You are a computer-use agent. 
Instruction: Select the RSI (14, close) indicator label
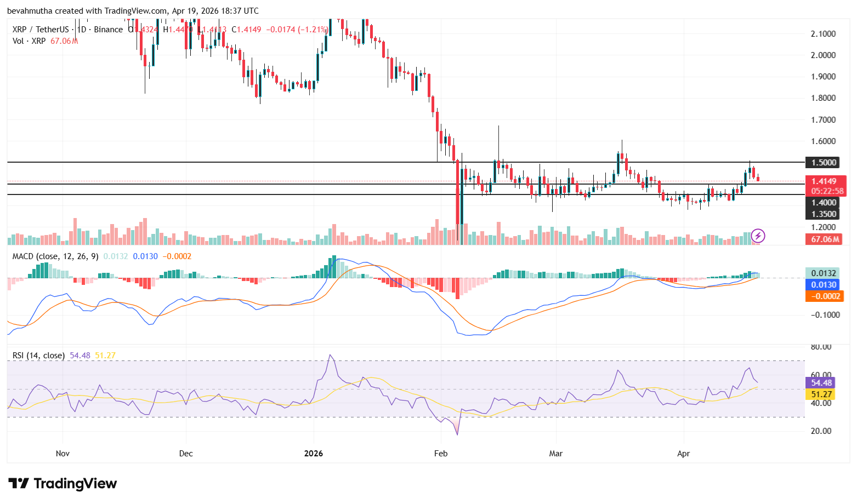pos(37,356)
